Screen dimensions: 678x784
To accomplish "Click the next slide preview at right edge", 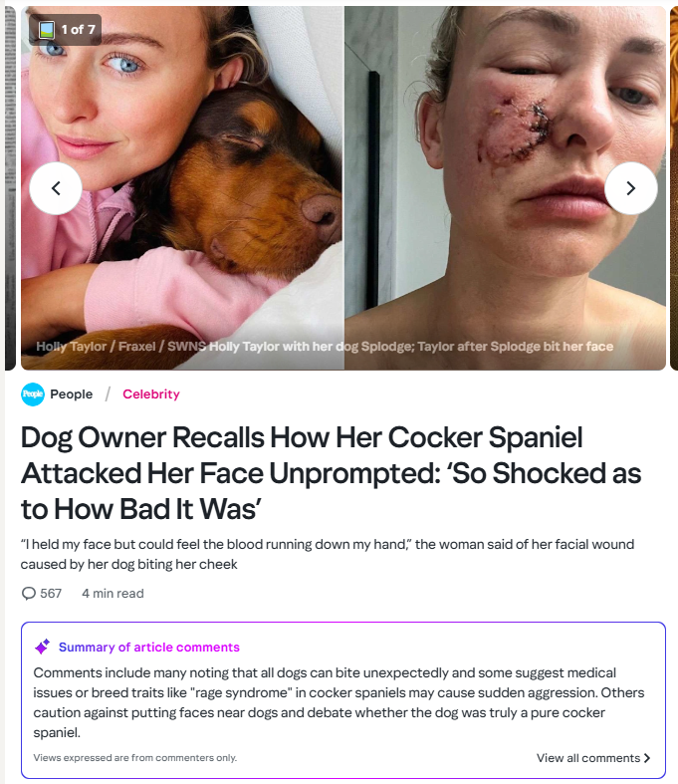I will coord(673,187).
